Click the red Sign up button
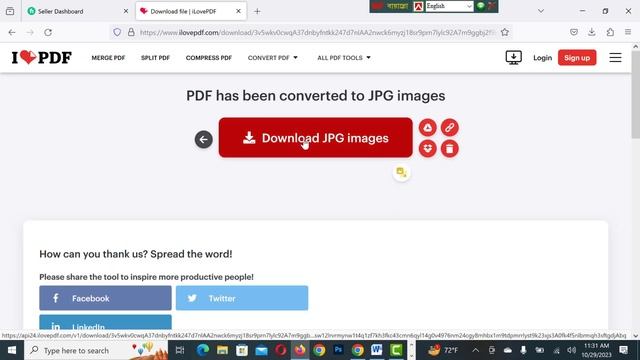640x360 pixels. (577, 58)
